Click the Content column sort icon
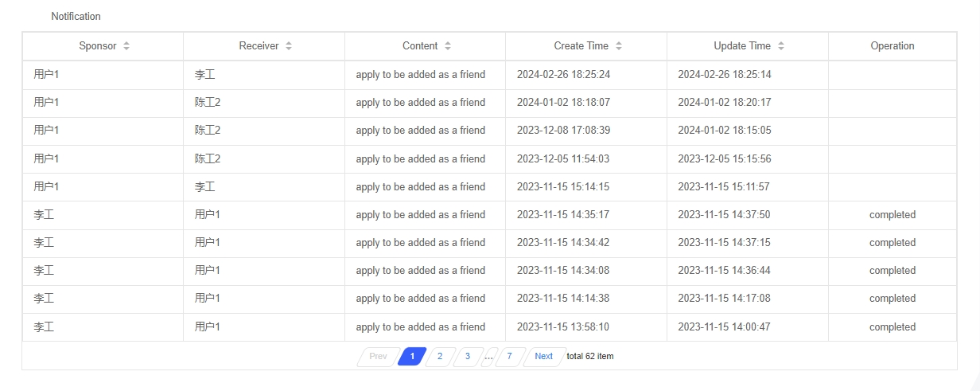Viewport: 980px width, 391px height. click(448, 46)
